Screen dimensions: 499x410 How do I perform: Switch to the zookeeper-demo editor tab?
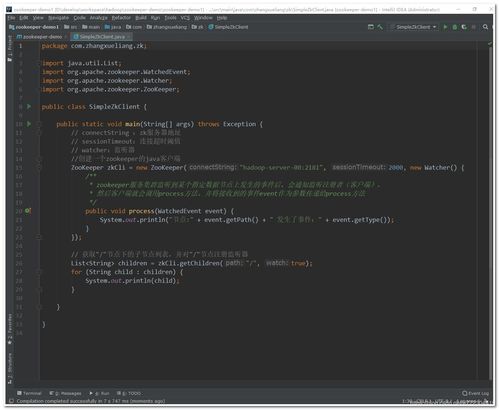(x=40, y=37)
